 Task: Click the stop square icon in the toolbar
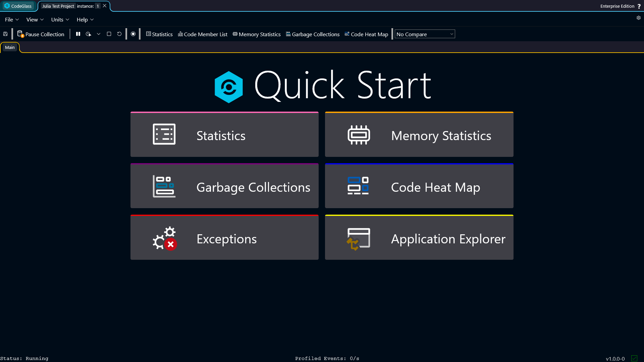coord(109,34)
